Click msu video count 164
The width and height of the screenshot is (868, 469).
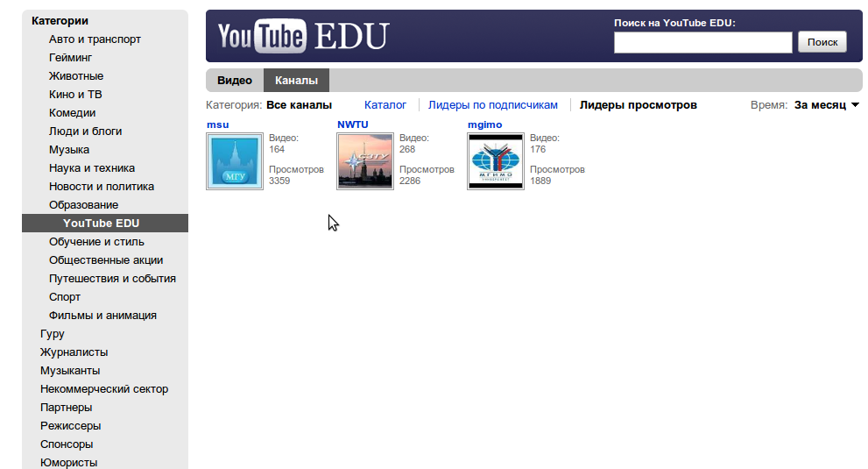(277, 149)
